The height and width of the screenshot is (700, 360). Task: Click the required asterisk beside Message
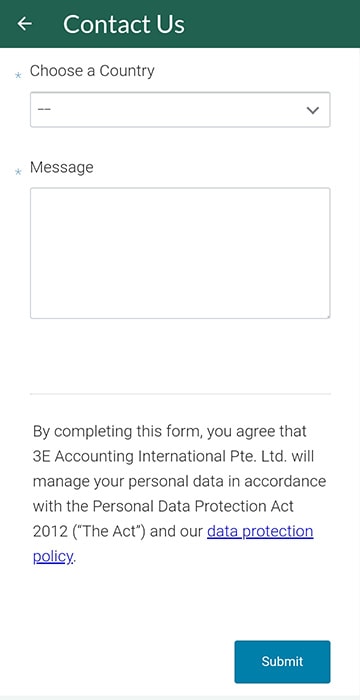point(18,172)
